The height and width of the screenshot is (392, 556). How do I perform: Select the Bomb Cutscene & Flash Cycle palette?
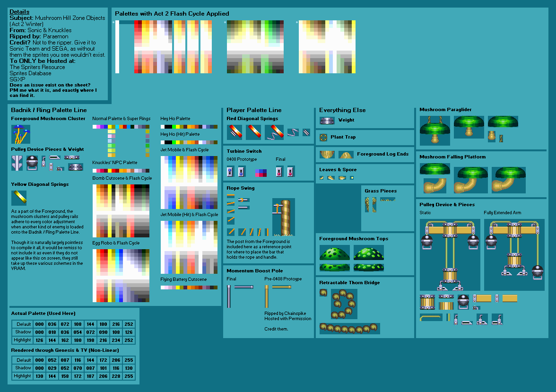[121, 211]
